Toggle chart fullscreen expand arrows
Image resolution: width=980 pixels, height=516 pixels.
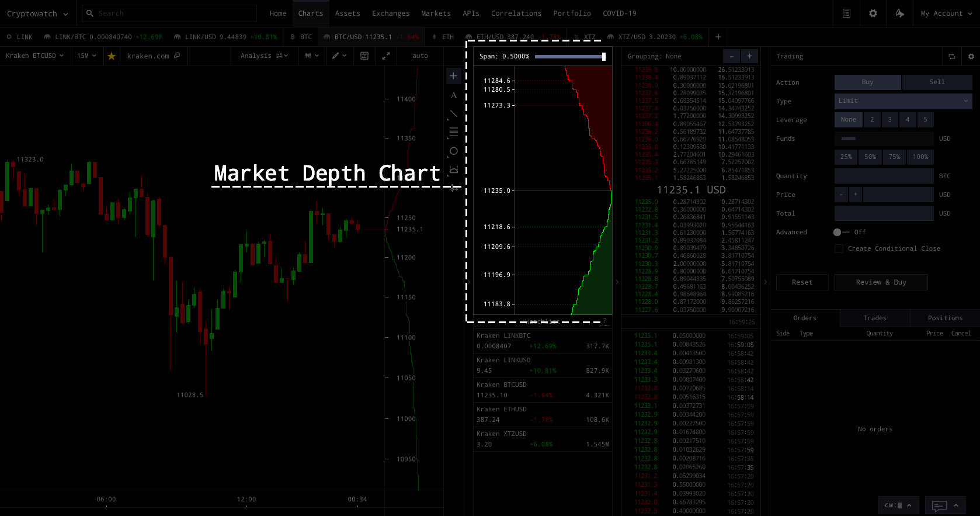(x=386, y=56)
